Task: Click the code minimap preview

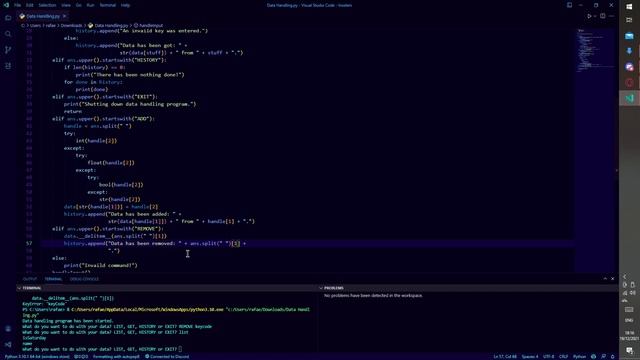Action: (x=596, y=51)
